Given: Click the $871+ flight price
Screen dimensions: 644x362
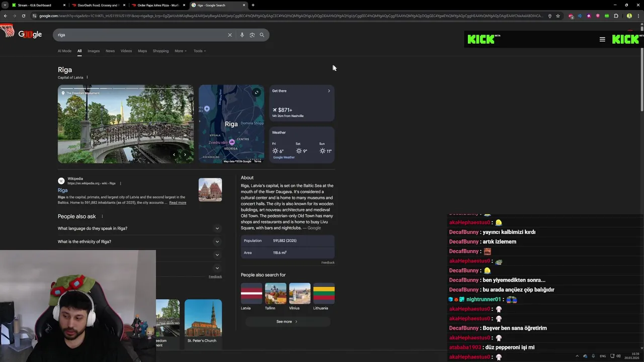Looking at the screenshot, I should (x=285, y=110).
